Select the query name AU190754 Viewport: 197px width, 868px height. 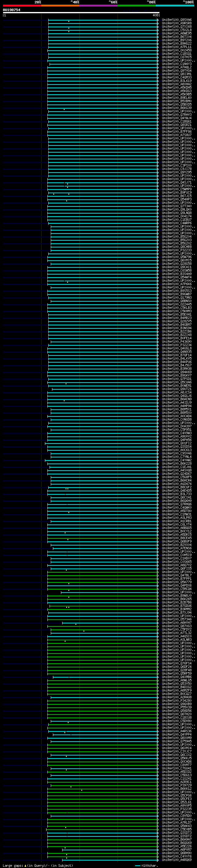pyautogui.click(x=11, y=10)
